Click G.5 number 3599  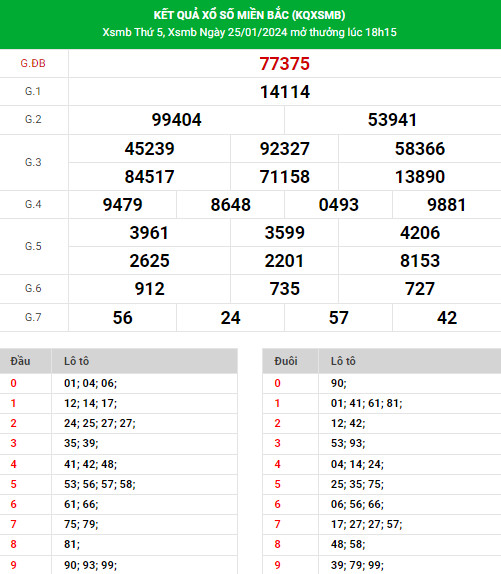(x=284, y=233)
